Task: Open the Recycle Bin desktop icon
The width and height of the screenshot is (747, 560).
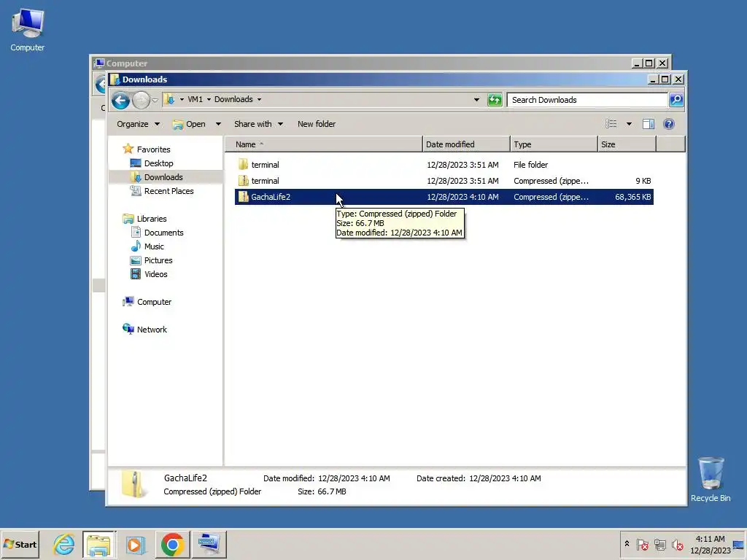Action: [711, 479]
